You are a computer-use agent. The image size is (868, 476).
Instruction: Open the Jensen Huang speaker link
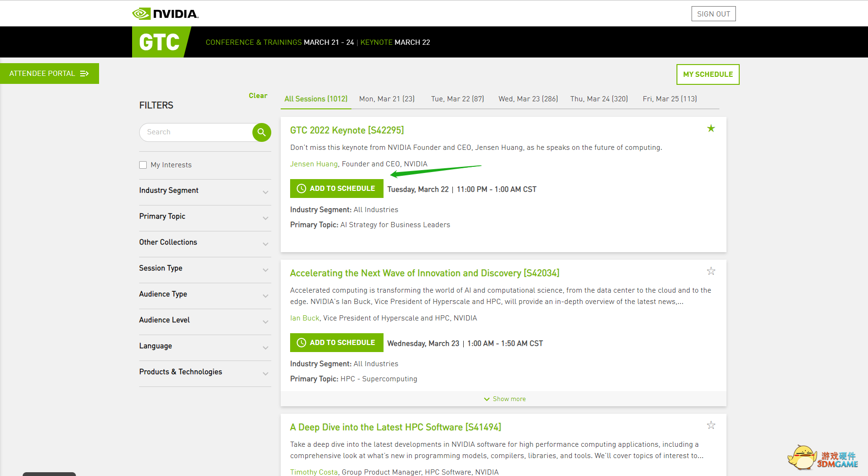pos(314,164)
